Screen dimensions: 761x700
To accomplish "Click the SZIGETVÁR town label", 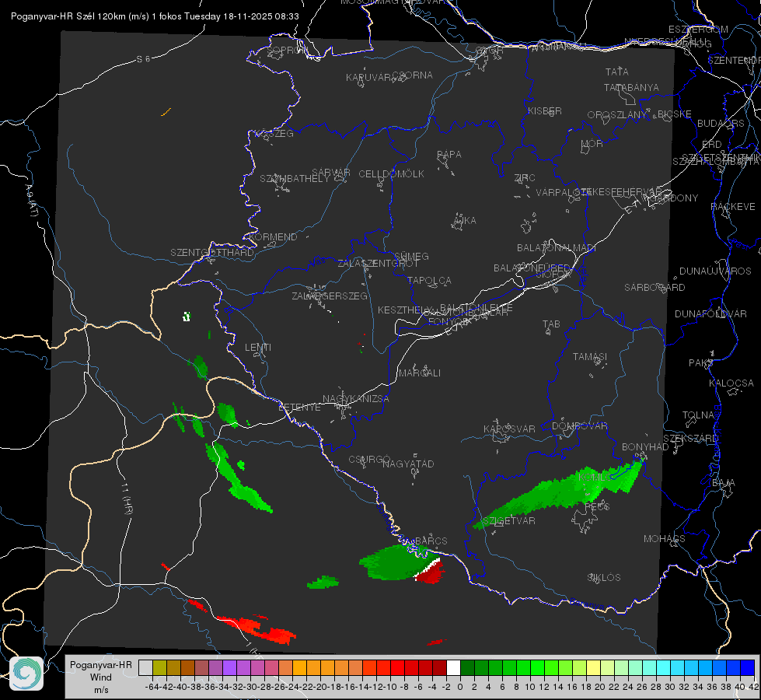I will point(508,521).
